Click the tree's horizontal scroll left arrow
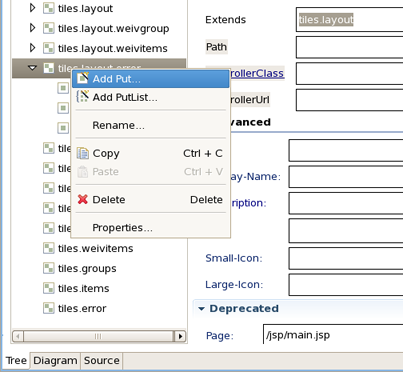Image resolution: width=403 pixels, height=372 pixels. click(x=18, y=336)
